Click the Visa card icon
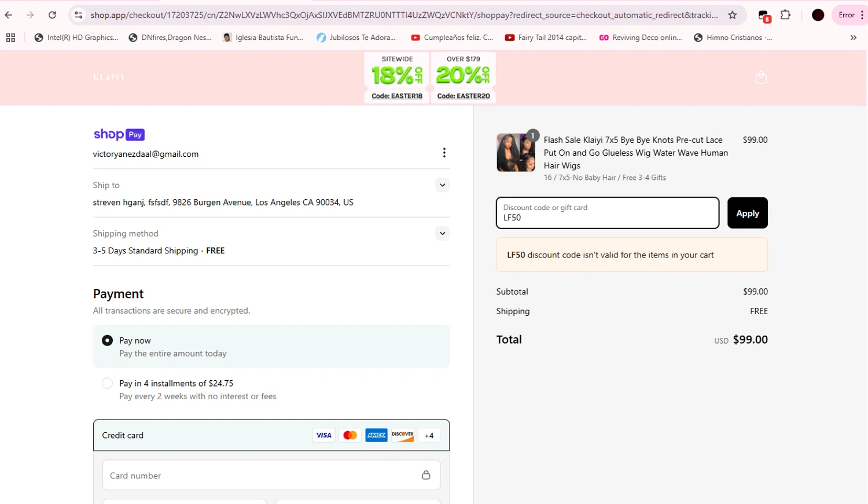This screenshot has height=504, width=868. click(323, 435)
